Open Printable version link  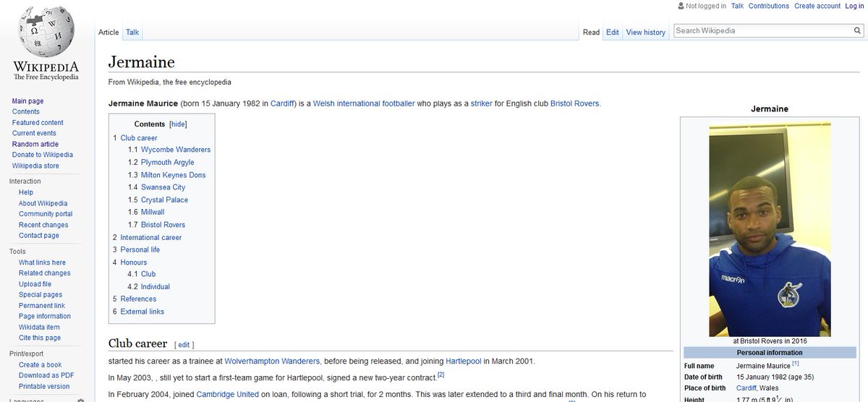pos(44,386)
